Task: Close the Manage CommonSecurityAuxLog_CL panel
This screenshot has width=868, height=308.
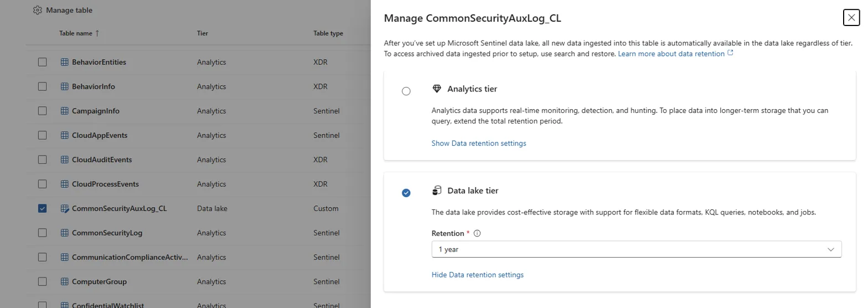Action: click(851, 18)
